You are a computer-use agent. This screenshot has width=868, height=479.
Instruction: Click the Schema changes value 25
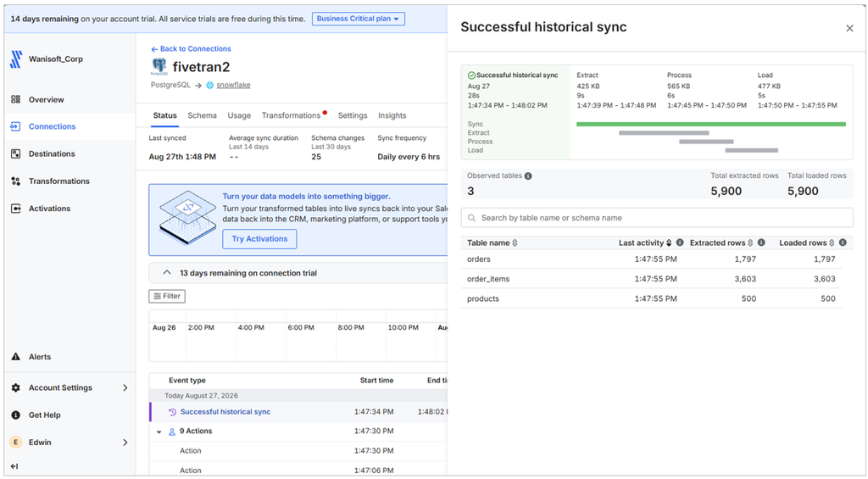click(x=316, y=157)
